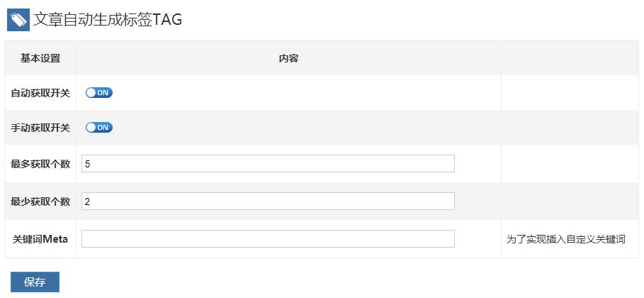Image resolution: width=644 pixels, height=298 pixels.
Task: Click the 关键词Meta label
Action: (x=40, y=239)
